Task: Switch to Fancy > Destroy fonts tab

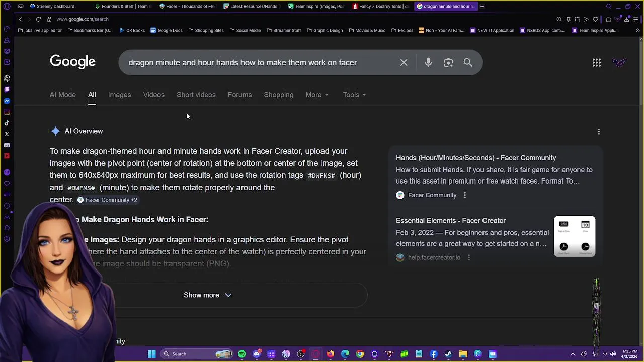Action: click(380, 6)
